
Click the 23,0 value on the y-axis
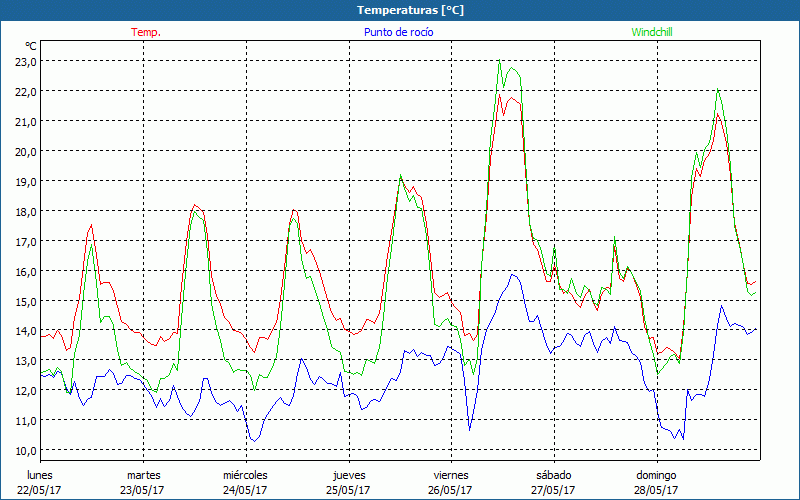point(25,61)
